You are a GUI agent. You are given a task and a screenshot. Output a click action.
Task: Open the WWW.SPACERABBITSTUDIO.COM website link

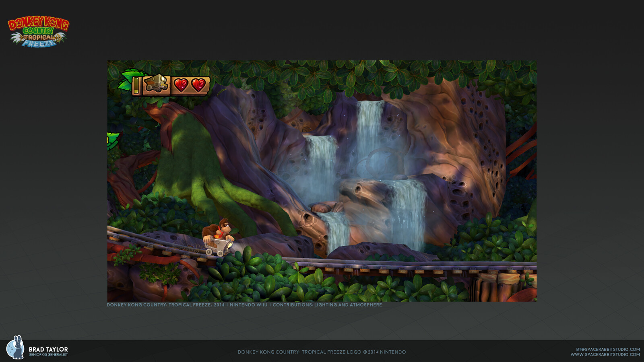[605, 354]
